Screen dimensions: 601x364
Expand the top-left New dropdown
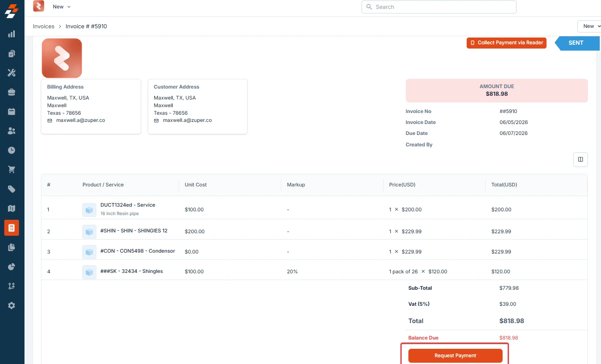click(x=62, y=7)
